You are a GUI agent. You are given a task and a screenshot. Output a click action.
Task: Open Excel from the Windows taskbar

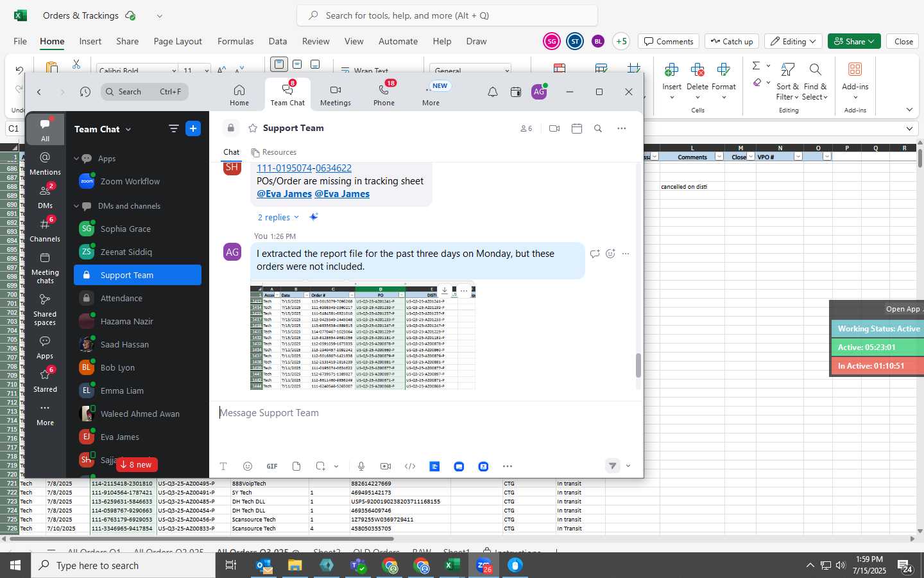(x=452, y=565)
